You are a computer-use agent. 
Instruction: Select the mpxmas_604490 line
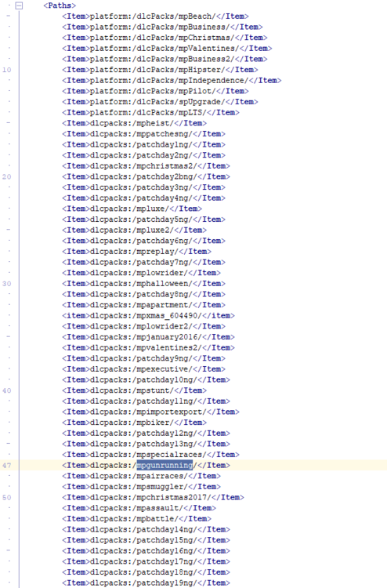tap(148, 315)
